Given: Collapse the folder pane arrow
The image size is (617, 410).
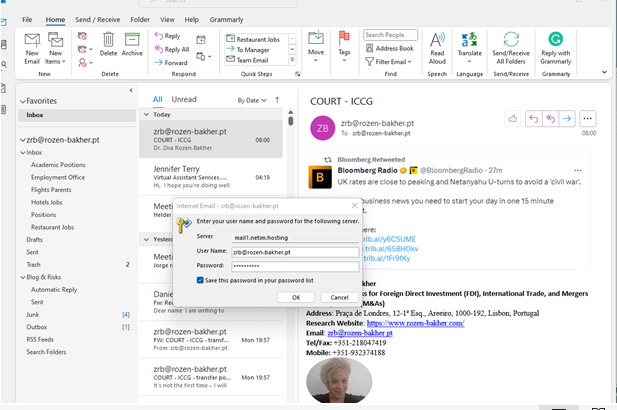Looking at the screenshot, I should click(x=131, y=90).
